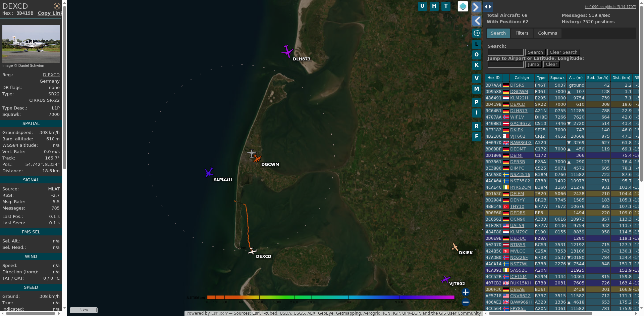
Task: Select the DEXCD white aircraft icon
Action: pos(253,251)
